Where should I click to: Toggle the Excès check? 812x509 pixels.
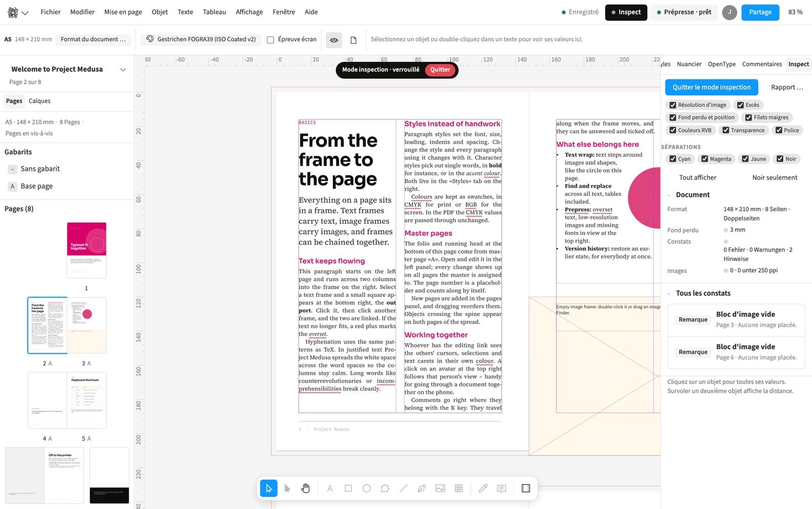click(749, 105)
